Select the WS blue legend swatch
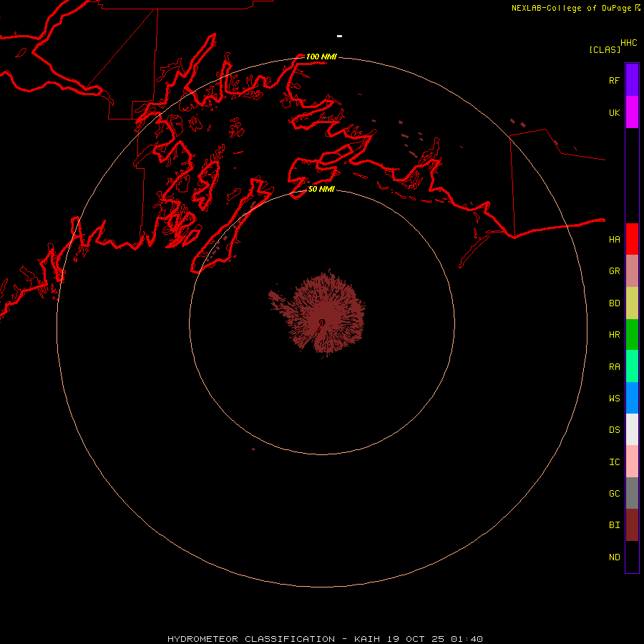 632,398
